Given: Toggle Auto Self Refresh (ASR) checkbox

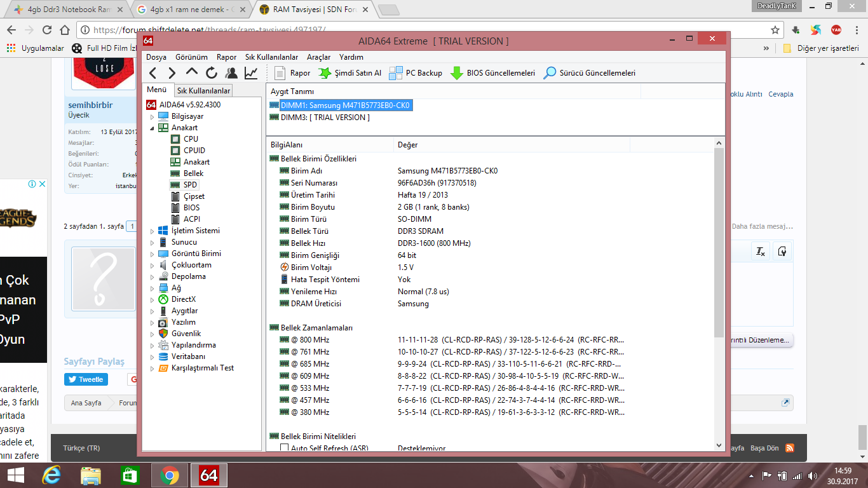Looking at the screenshot, I should [x=285, y=448].
